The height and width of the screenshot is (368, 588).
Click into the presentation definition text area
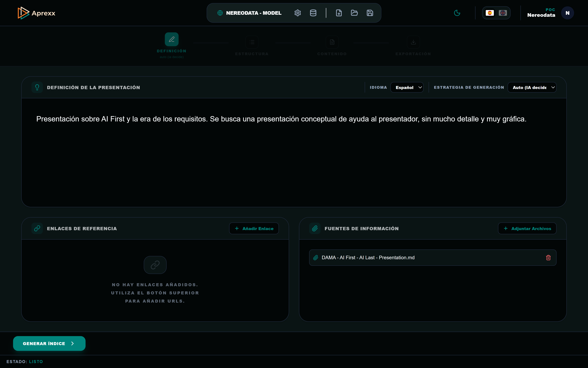294,153
